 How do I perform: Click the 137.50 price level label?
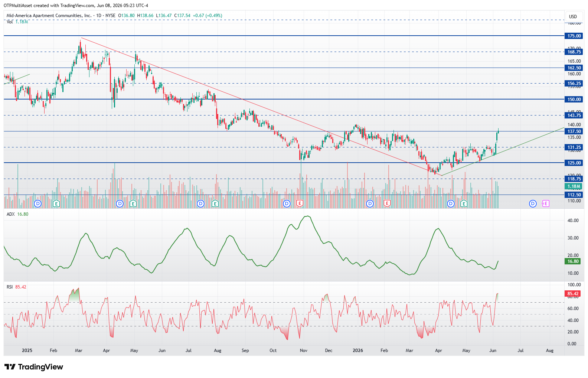tap(574, 131)
